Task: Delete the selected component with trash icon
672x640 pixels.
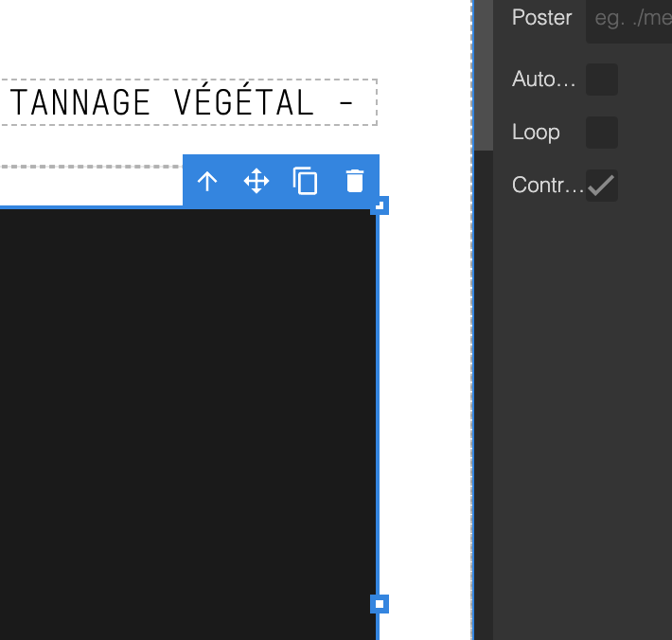Action: tap(355, 181)
